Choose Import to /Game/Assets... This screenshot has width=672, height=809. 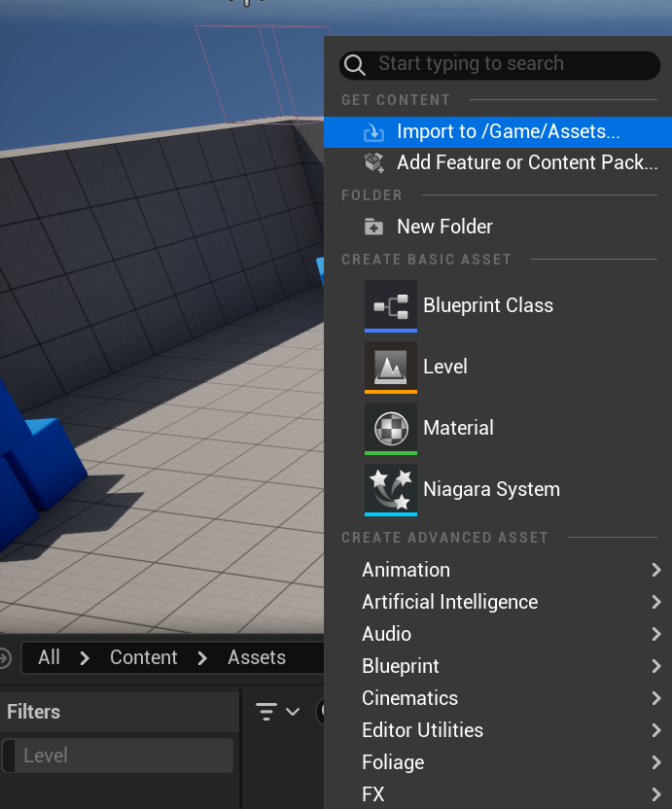tap(498, 132)
